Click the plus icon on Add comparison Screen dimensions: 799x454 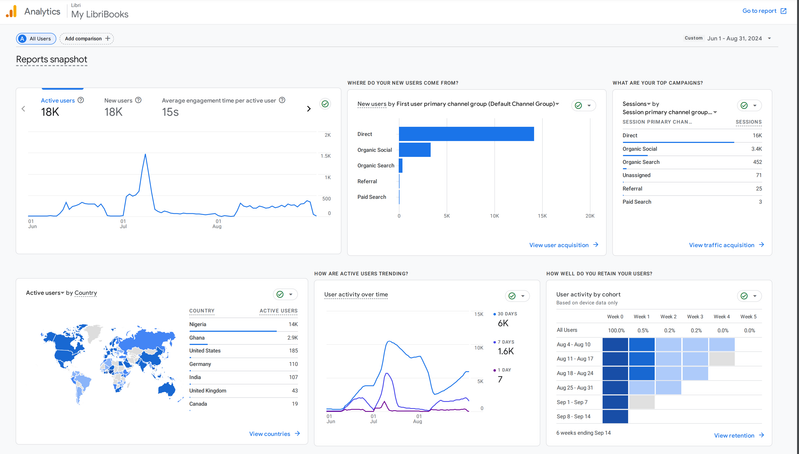click(x=108, y=39)
